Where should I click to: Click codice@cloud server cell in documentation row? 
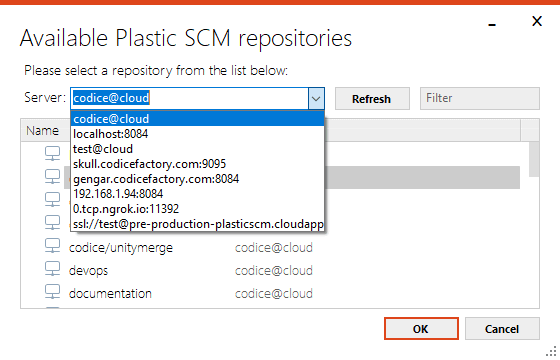point(274,293)
